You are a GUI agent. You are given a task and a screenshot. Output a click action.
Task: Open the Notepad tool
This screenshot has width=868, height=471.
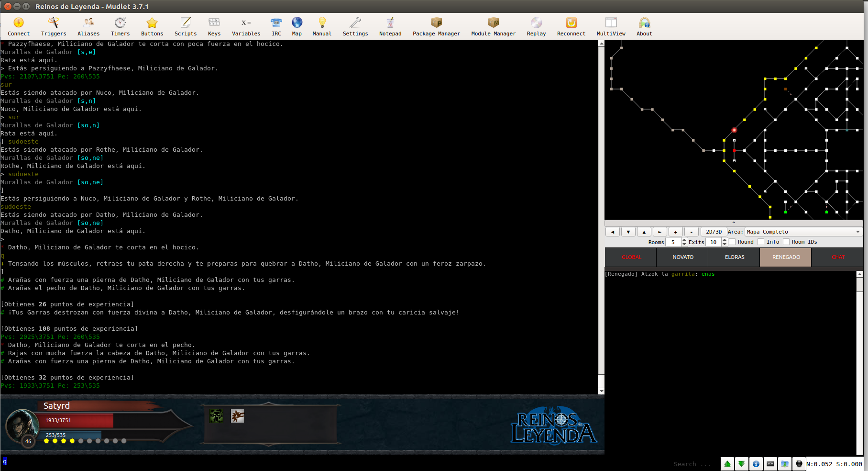[390, 26]
